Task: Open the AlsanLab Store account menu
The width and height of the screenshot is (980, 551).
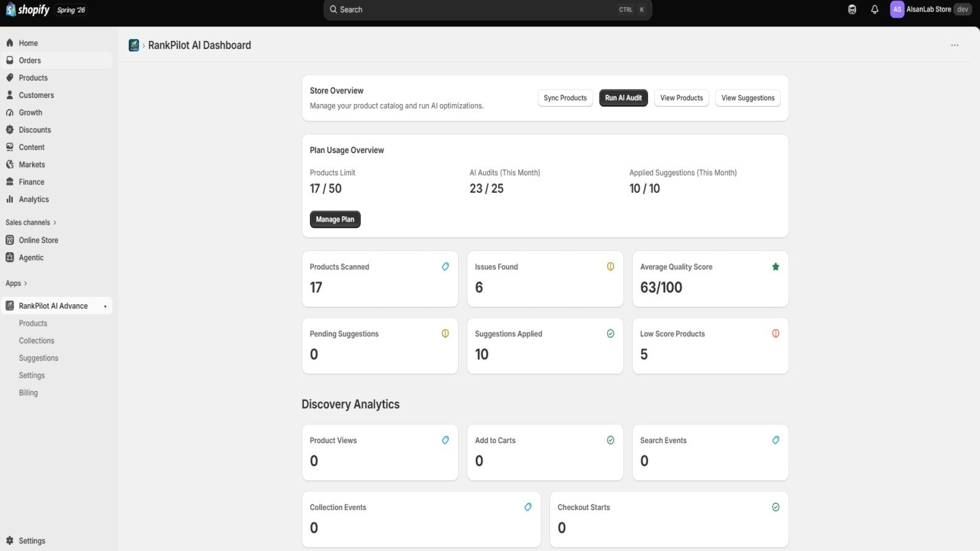Action: (931, 9)
